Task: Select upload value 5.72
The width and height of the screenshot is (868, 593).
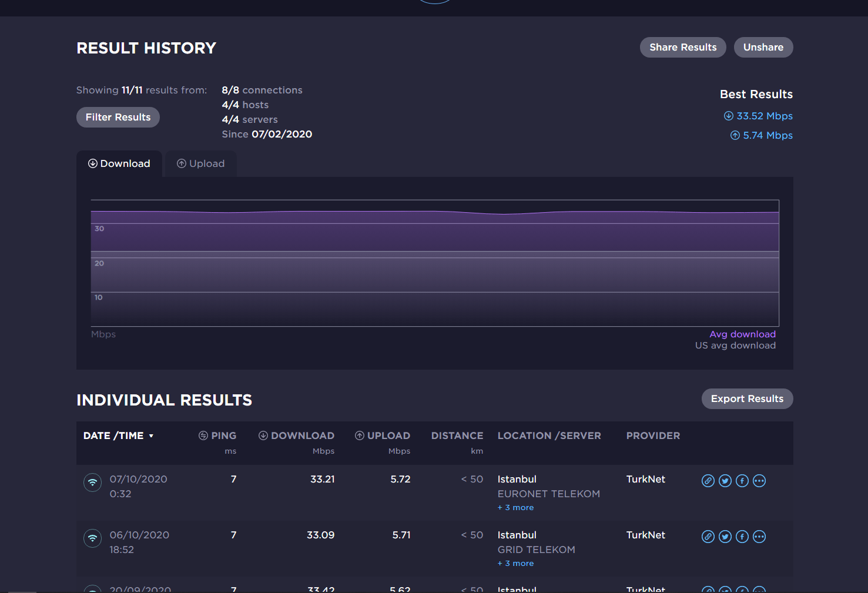Action: point(401,479)
